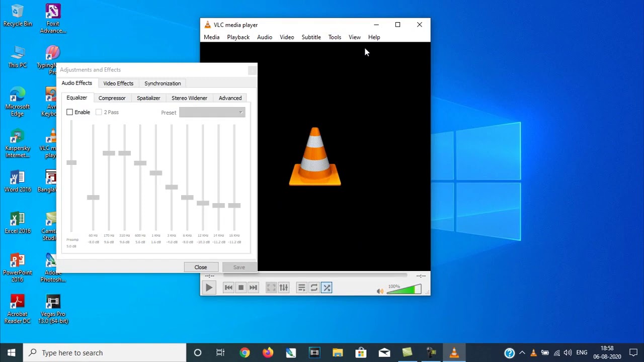Select the Stereo Widener sub-tab
The image size is (644, 362).
click(x=189, y=98)
